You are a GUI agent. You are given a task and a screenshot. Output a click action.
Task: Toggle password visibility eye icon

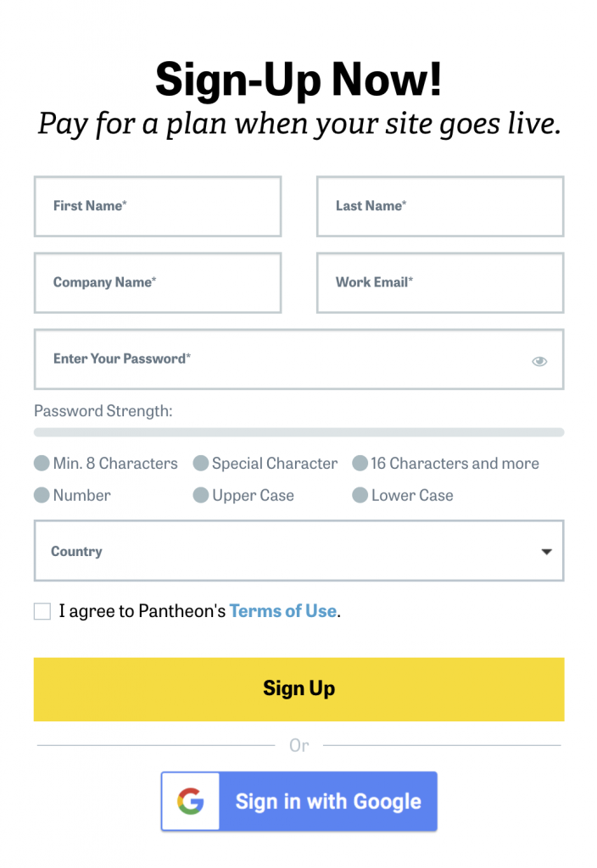pos(539,361)
